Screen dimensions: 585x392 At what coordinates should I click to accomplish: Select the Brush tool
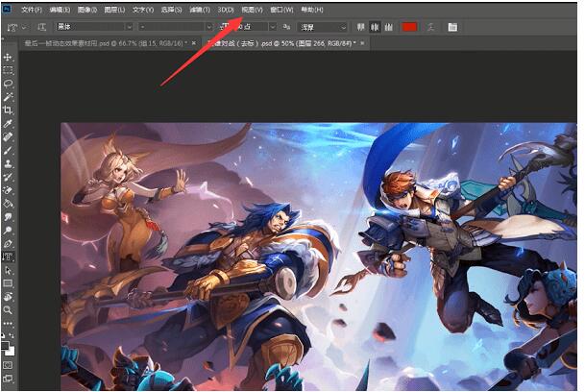[8, 150]
